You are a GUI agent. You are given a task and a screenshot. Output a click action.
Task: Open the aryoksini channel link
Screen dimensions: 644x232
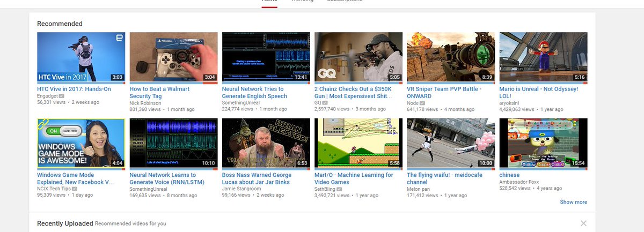click(x=510, y=102)
